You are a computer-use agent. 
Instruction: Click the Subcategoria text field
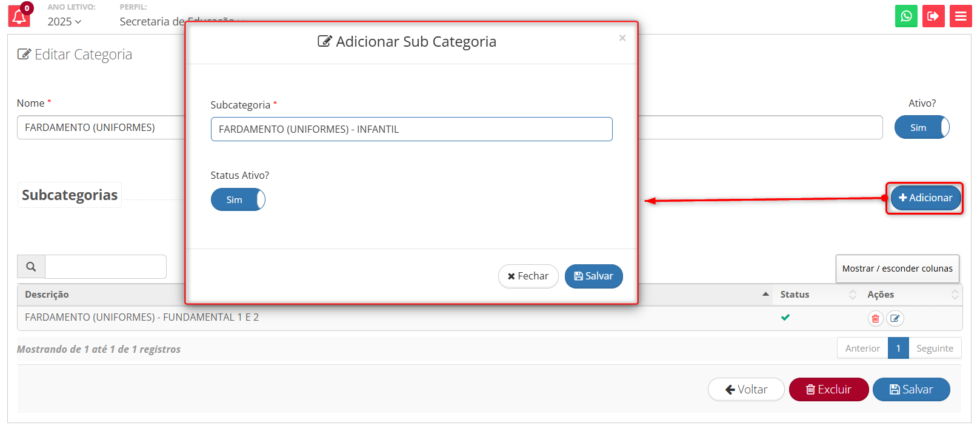(412, 129)
